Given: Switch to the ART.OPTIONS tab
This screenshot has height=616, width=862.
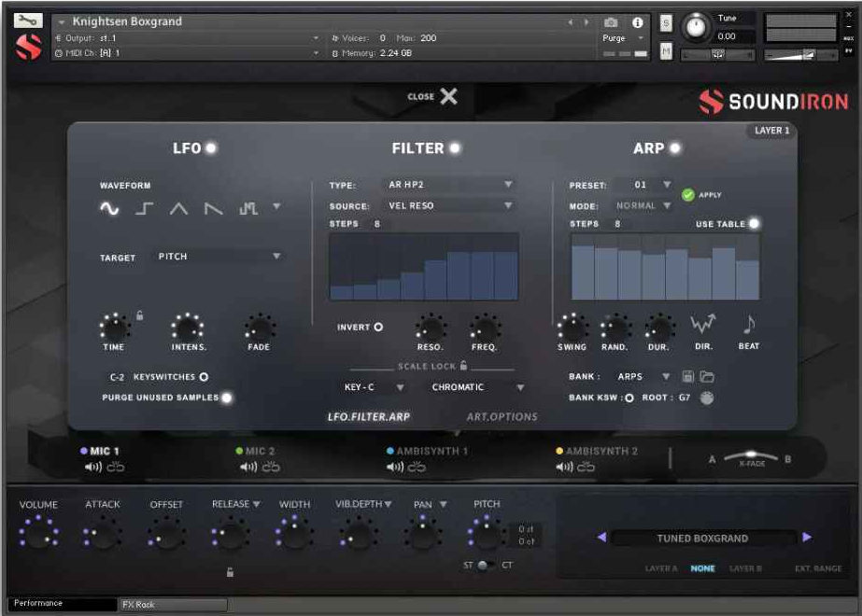Looking at the screenshot, I should [502, 417].
